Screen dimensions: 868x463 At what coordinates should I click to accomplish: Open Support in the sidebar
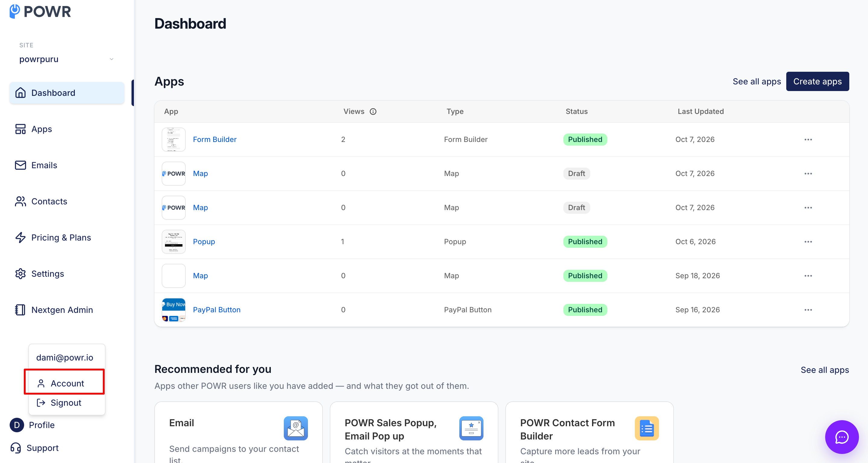tap(34, 448)
